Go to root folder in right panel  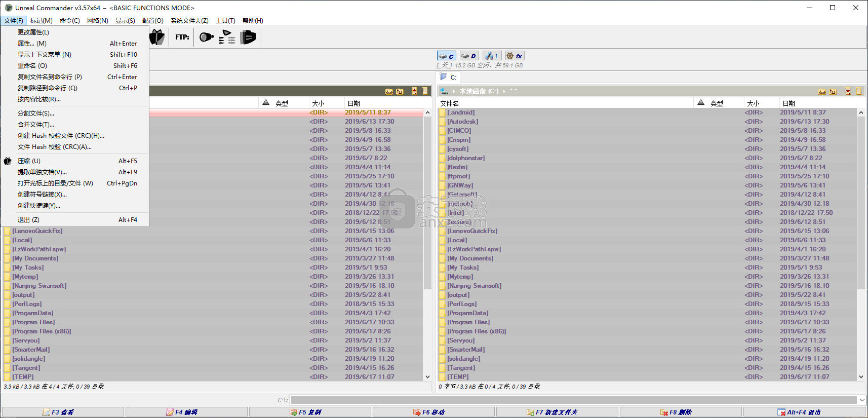click(822, 92)
